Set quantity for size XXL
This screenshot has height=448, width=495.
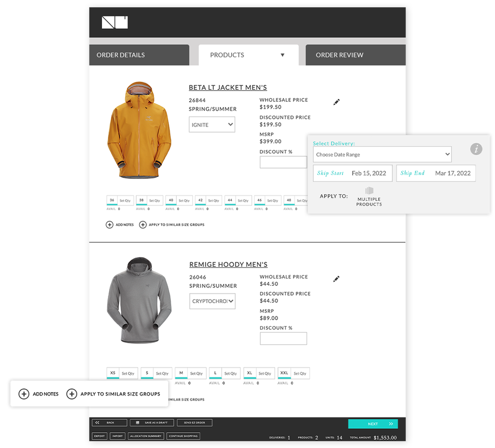tap(300, 373)
